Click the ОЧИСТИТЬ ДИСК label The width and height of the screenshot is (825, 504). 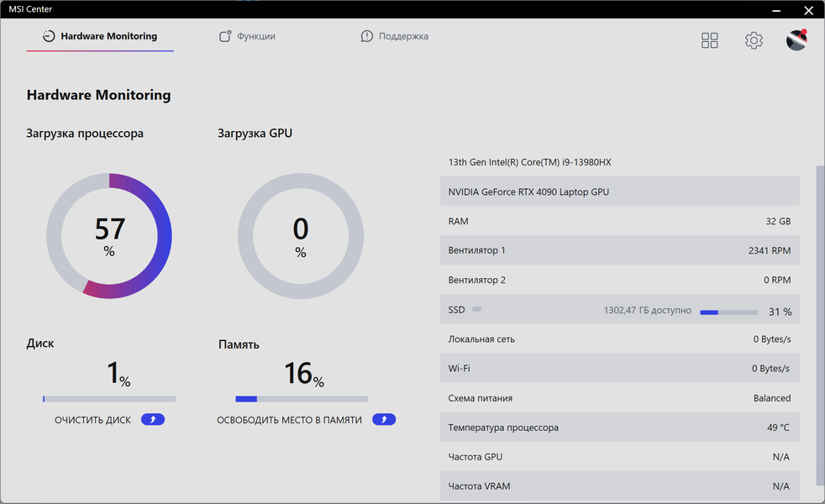tap(92, 420)
